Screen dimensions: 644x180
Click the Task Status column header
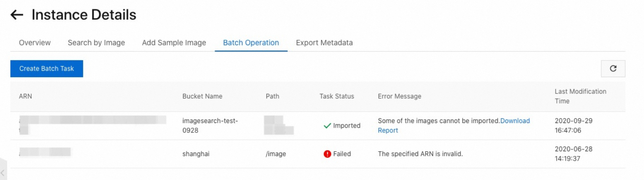point(337,96)
